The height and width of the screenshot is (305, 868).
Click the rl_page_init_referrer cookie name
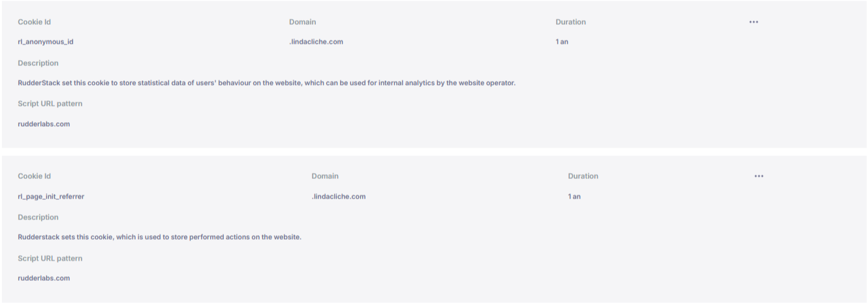[51, 197]
